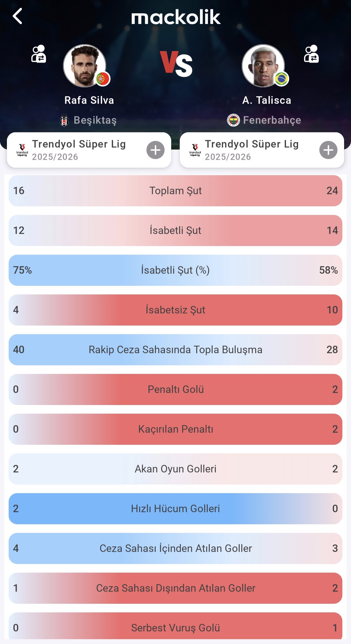Select the Toplam Şut stat bar
This screenshot has height=644, width=351.
pos(175,191)
